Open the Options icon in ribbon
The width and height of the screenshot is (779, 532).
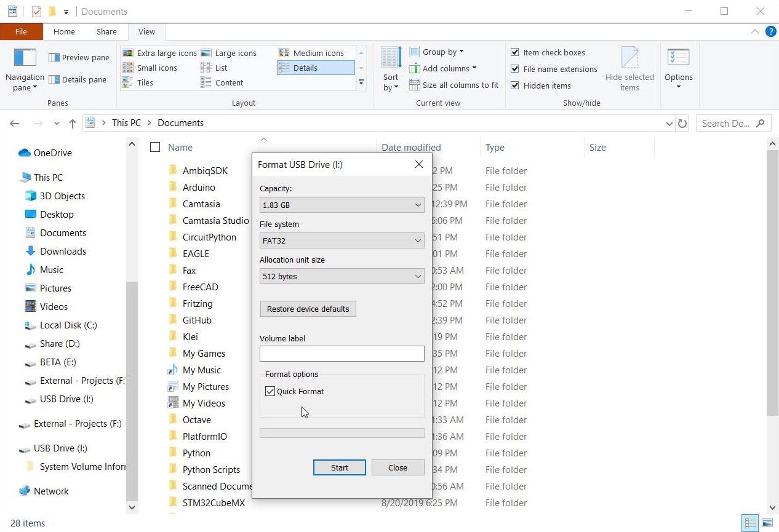(678, 58)
